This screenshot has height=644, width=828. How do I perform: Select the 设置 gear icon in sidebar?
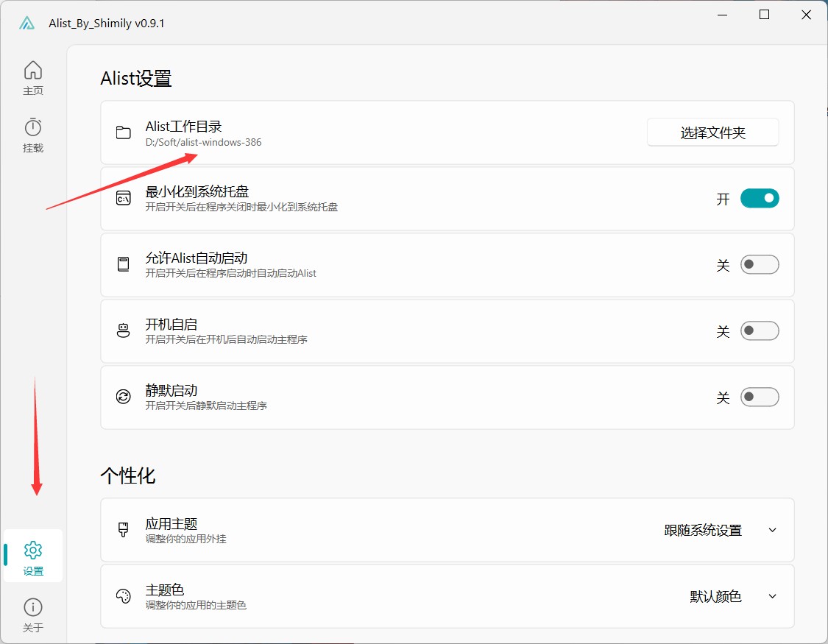(x=33, y=551)
